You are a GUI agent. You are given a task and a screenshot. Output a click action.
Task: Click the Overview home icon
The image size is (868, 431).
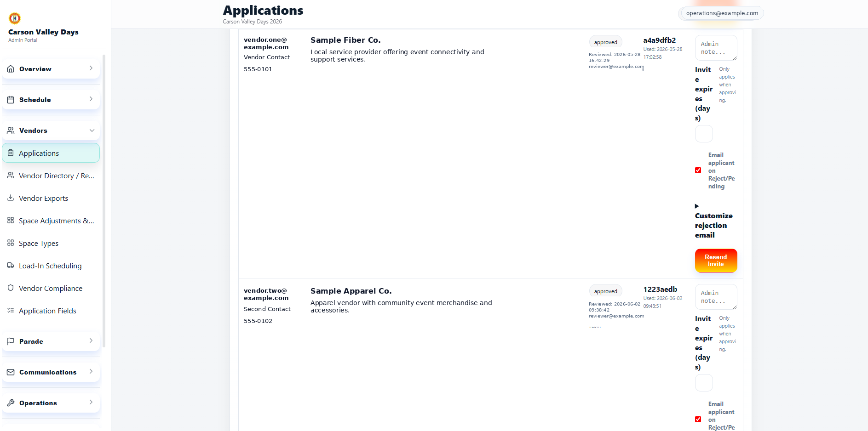point(11,69)
